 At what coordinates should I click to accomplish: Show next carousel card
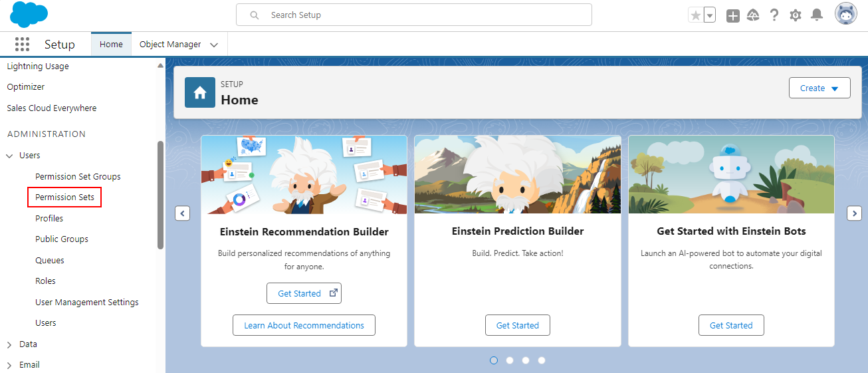(x=855, y=213)
